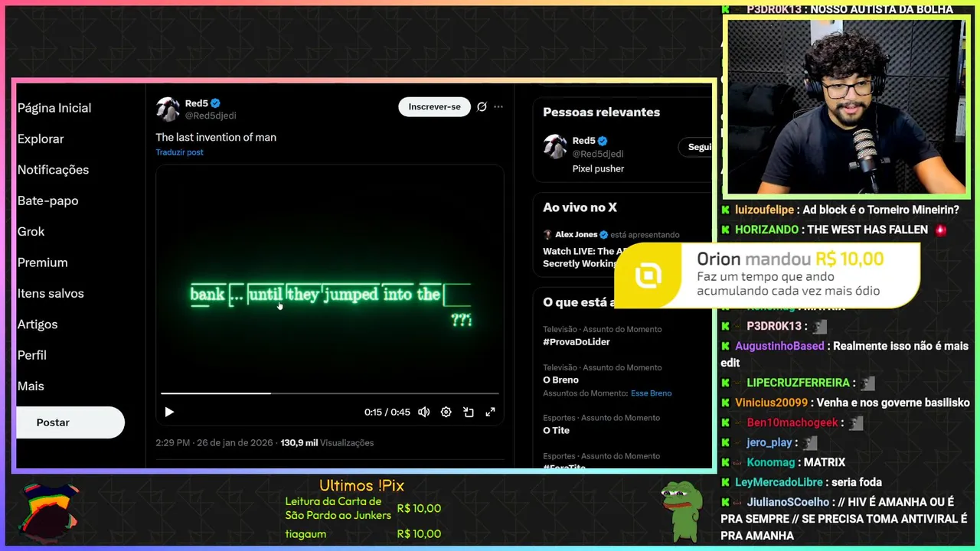Viewport: 980px width, 551px height.
Task: Click the yellow Pix logo icon on alert
Action: coord(648,276)
